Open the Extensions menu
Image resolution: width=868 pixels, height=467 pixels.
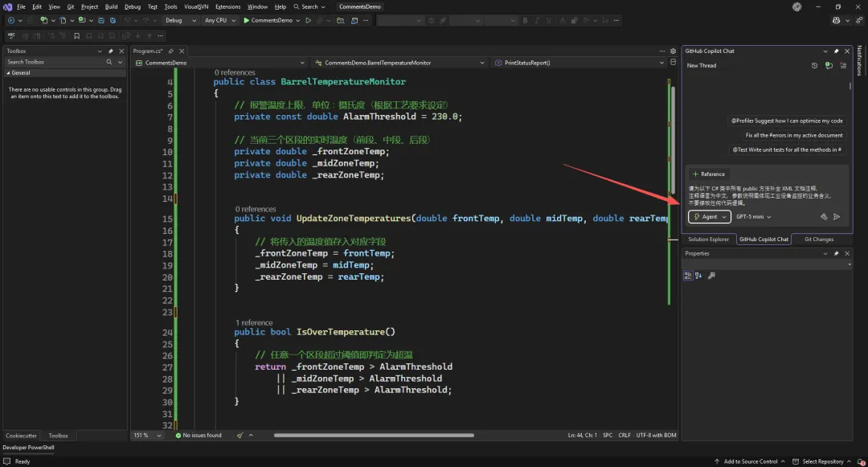pos(227,6)
